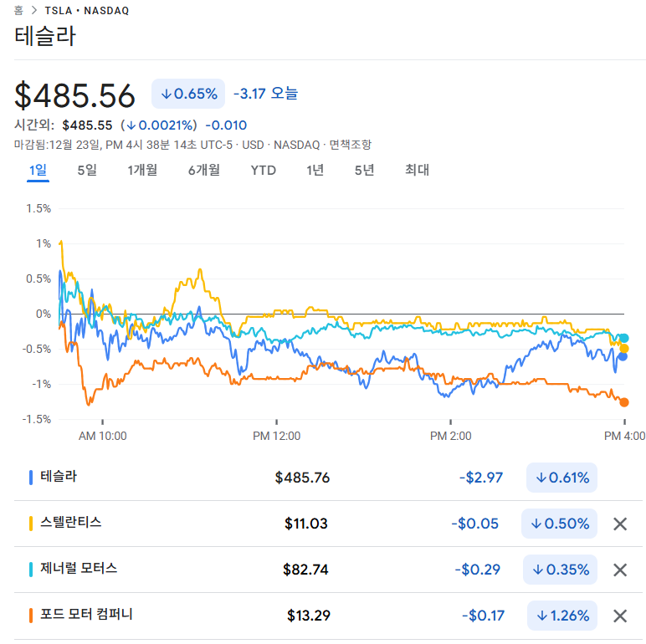Remove General Motors from the comparison
Screen dimensions: 646x644
coord(620,570)
